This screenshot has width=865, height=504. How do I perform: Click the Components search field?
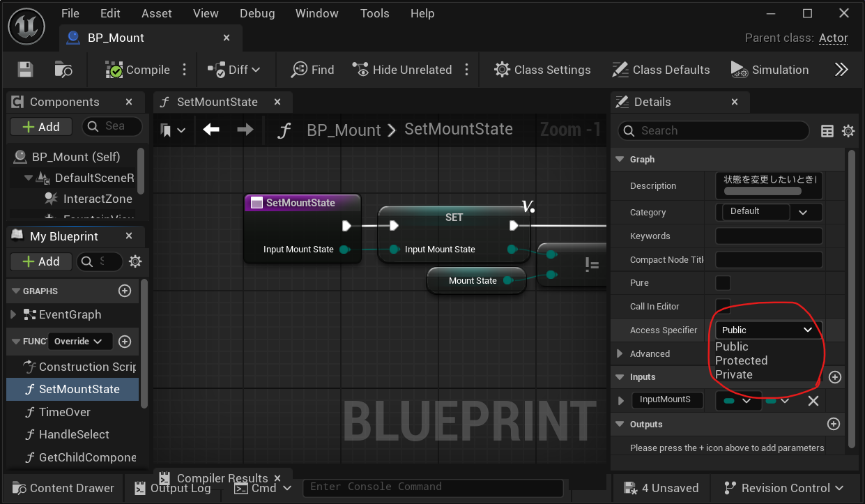(112, 126)
